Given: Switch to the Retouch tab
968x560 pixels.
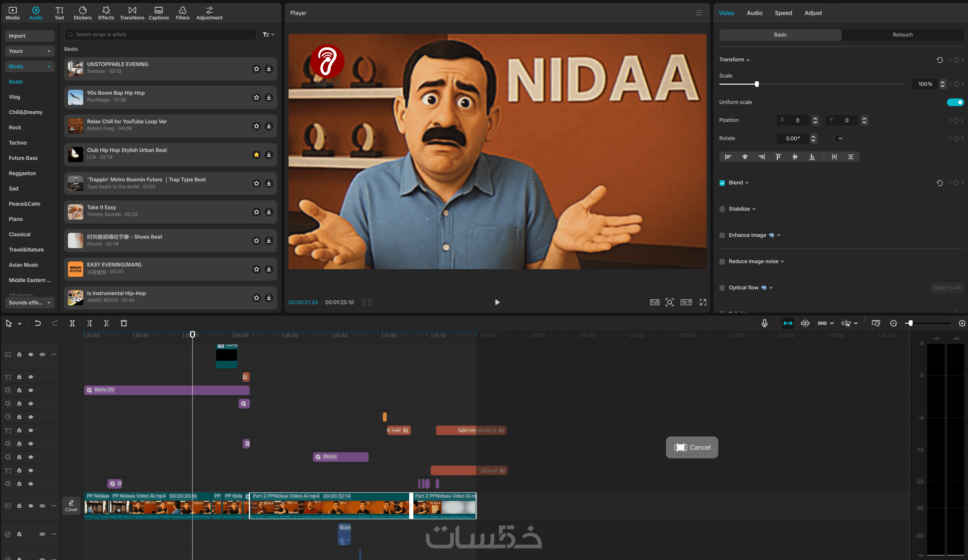Looking at the screenshot, I should (902, 35).
